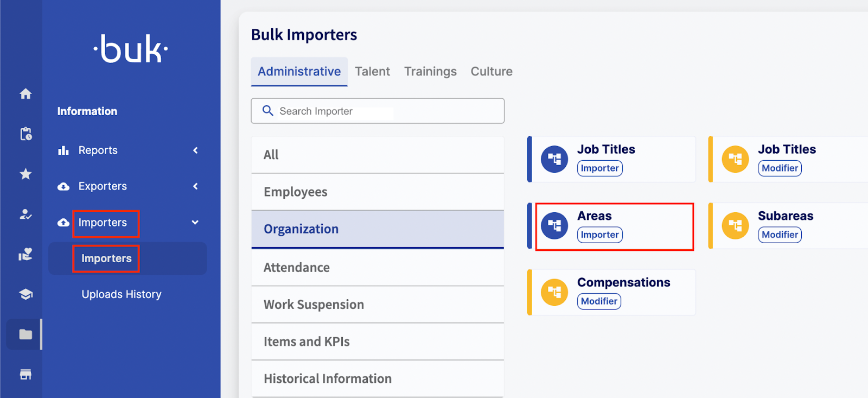Open the storefront icon at sidebar bottom

(25, 374)
